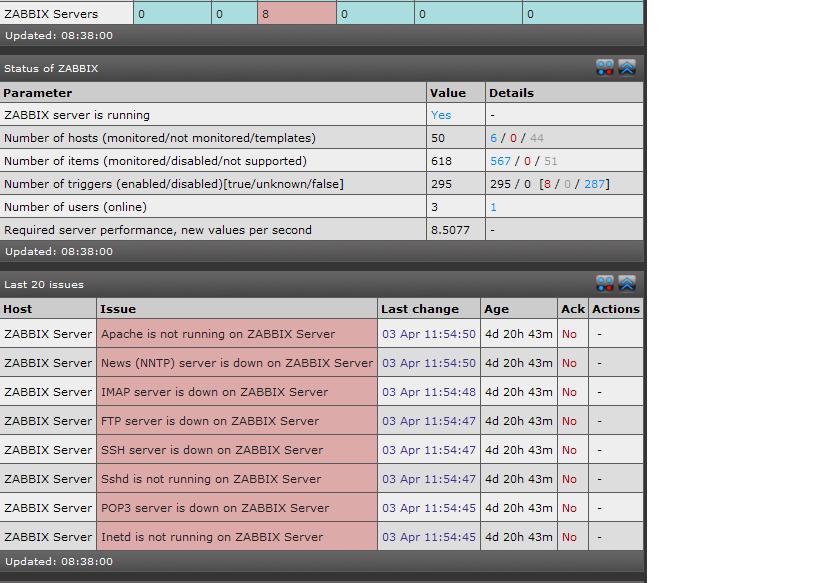The image size is (840, 583).
Task: Click the 1 online users link
Action: (x=493, y=207)
